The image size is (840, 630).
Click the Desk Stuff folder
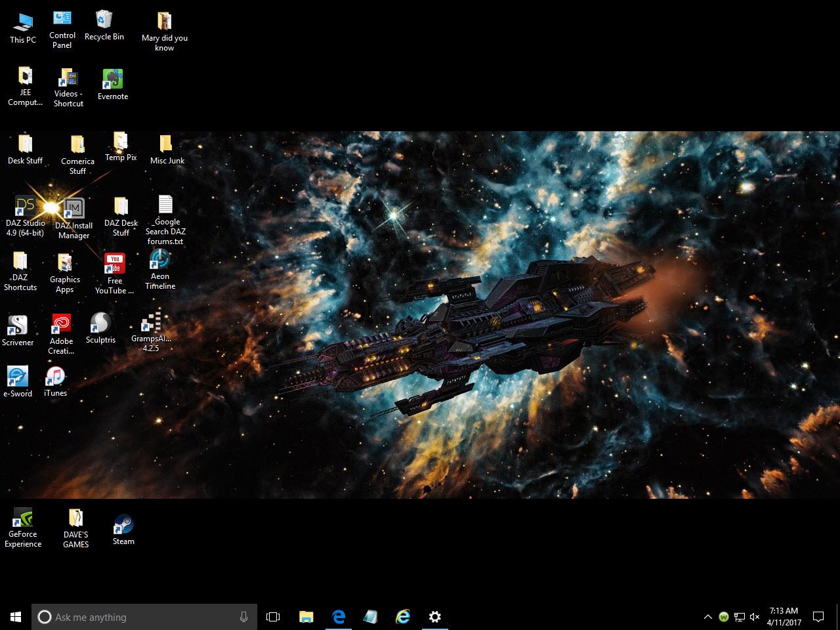pos(25,150)
